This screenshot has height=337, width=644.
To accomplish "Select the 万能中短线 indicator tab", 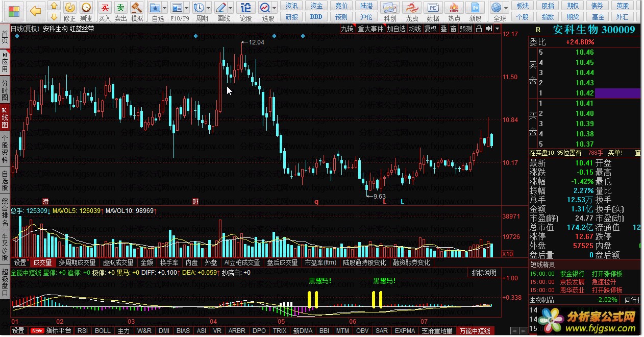I will [x=476, y=331].
